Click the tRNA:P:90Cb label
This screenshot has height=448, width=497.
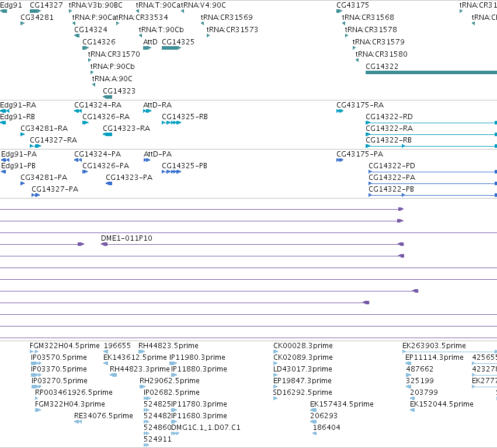(x=113, y=67)
